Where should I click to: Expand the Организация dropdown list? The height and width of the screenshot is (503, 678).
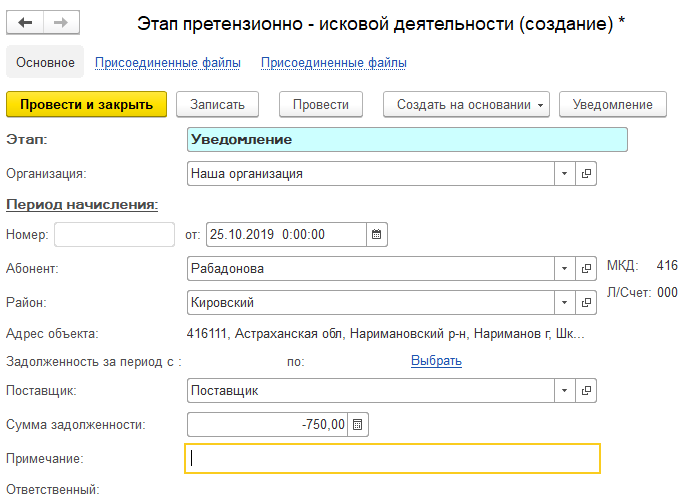565,174
